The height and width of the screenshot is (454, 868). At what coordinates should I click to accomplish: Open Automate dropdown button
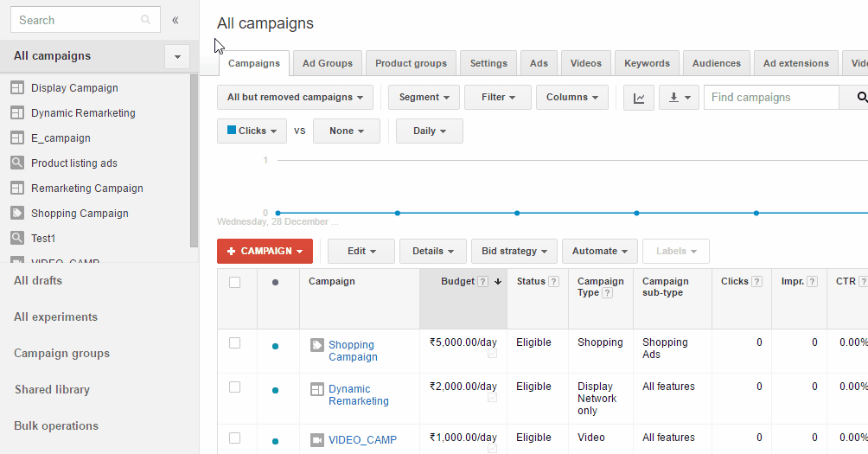599,252
